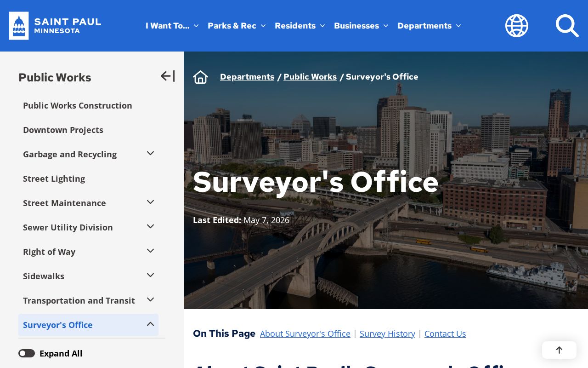588x368 pixels.
Task: Collapse the Surveyor's Office submenu chevron
Action: coord(150,324)
